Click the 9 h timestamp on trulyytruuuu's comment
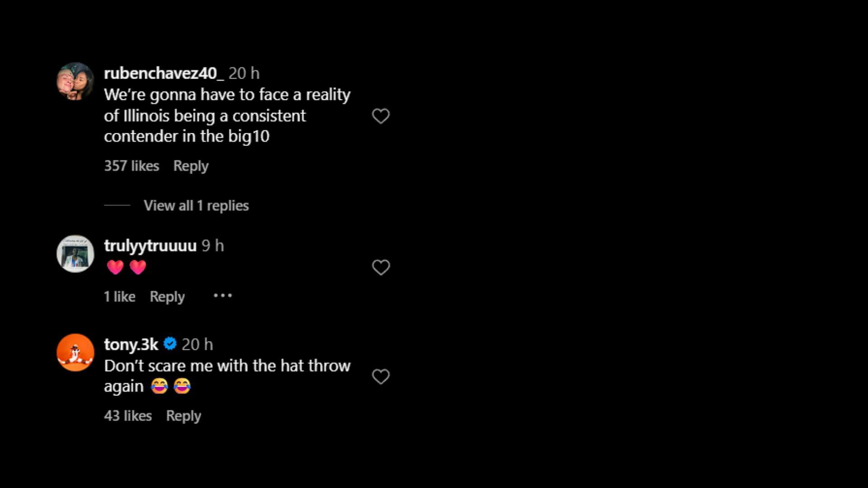 212,245
